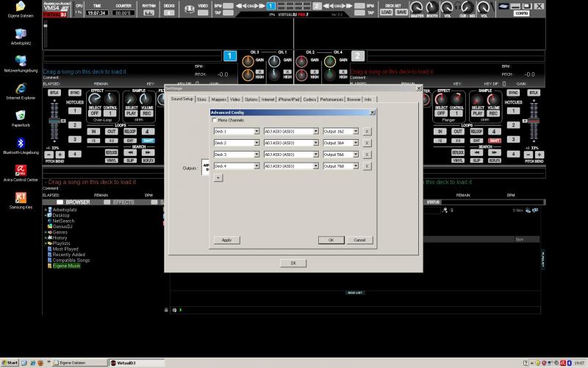Toggle left deck SMART loop button
588x368 pixels.
click(x=148, y=141)
